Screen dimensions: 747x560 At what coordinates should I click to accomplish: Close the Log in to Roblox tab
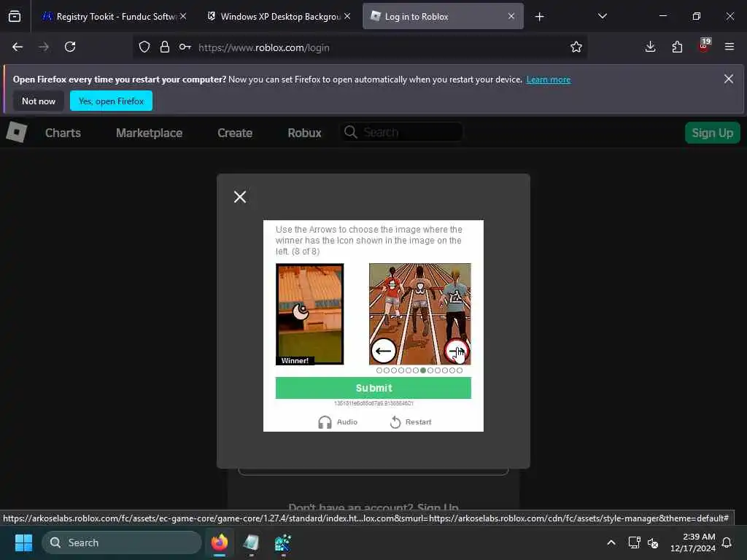(x=511, y=16)
